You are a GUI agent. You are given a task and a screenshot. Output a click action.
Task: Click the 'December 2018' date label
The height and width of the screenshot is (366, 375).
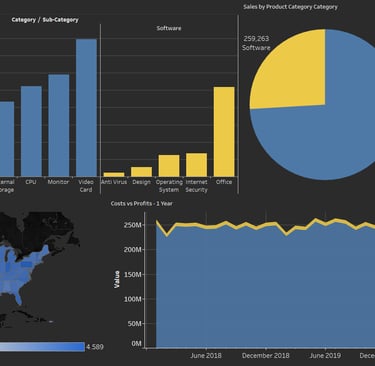tap(266, 356)
